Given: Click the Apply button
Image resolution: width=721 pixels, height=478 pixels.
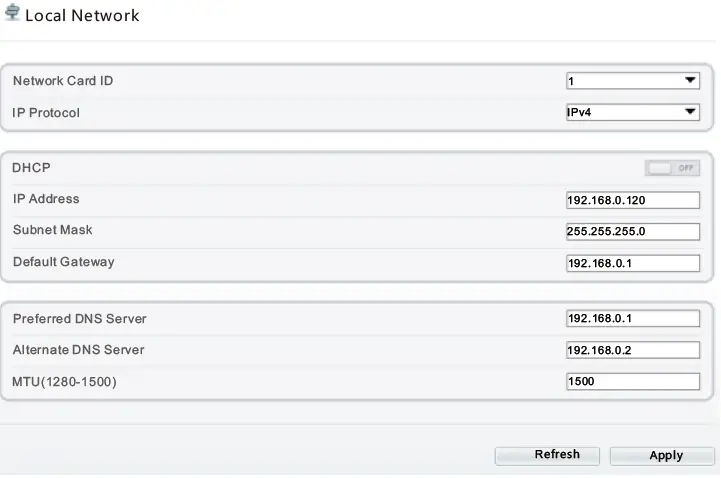Looking at the screenshot, I should coord(665,455).
